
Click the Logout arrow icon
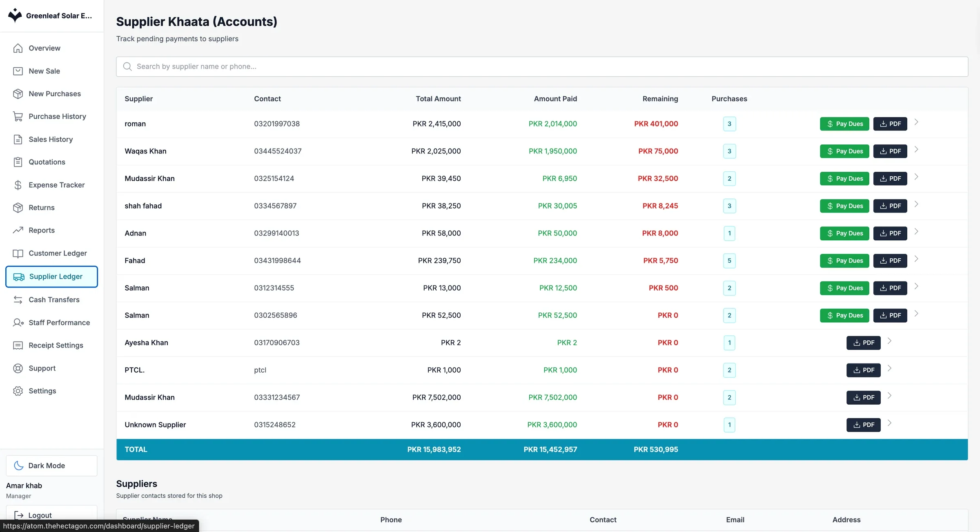pos(18,515)
